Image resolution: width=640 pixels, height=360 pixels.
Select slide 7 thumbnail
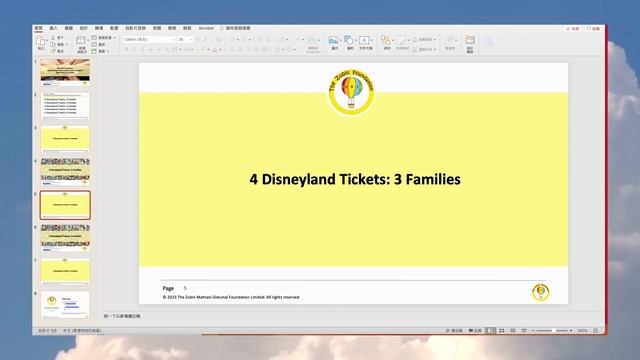[65, 271]
